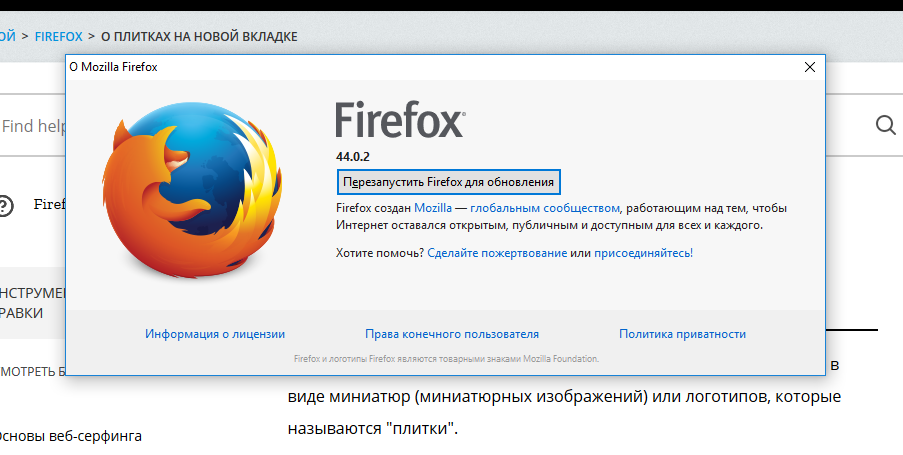Open 'Основы веб-серфинга' sidebar topic

point(69,436)
